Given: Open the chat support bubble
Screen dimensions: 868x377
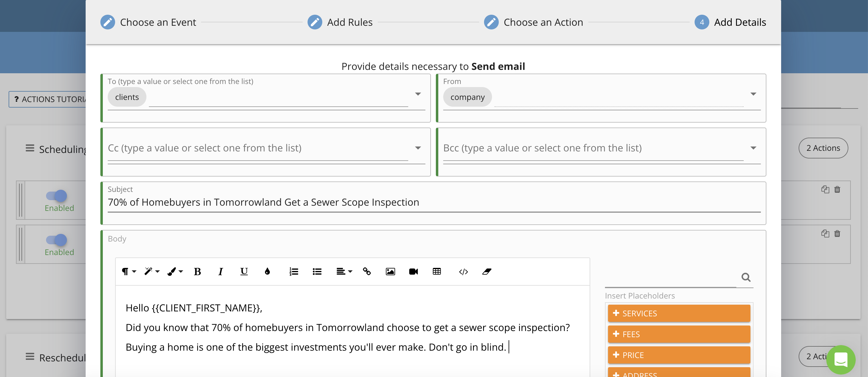Looking at the screenshot, I should click(x=841, y=360).
